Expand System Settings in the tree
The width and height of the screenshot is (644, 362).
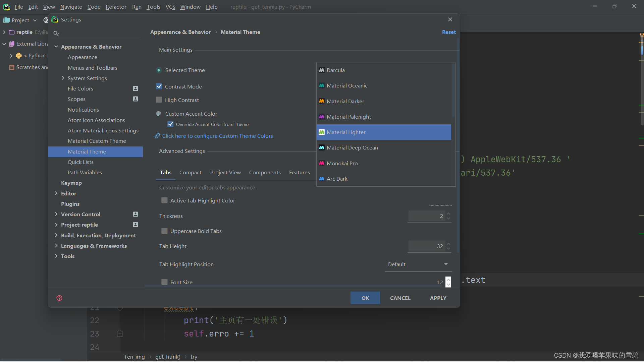point(63,78)
